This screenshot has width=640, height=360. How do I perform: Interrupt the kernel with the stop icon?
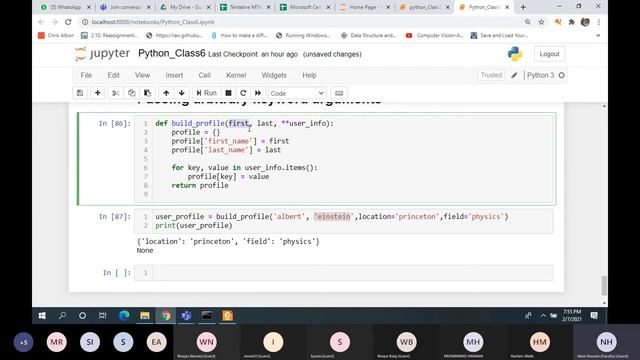pos(228,93)
